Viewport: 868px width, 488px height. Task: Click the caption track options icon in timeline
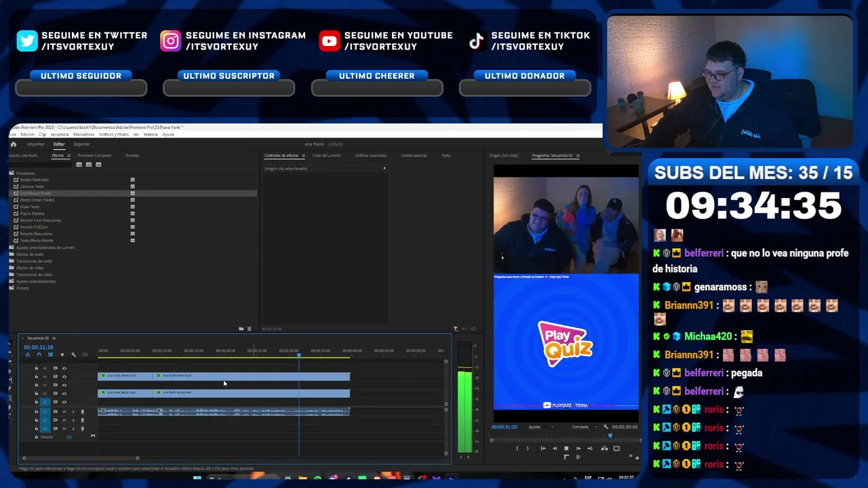pyautogui.click(x=85, y=354)
